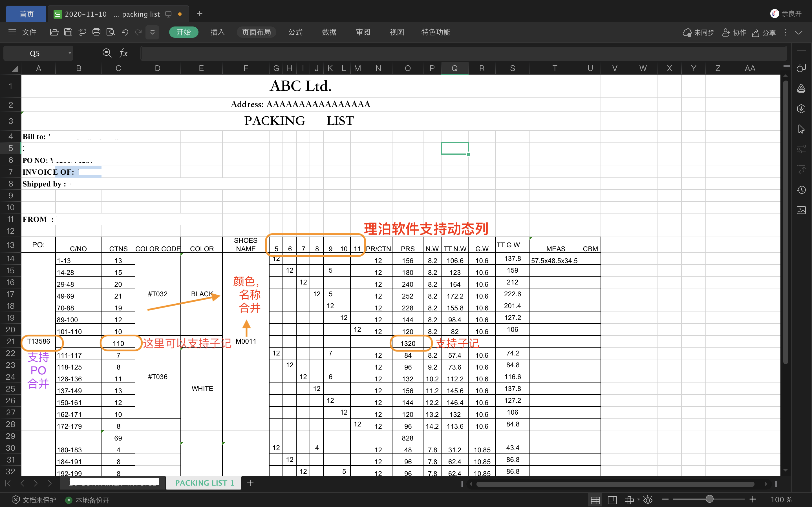The width and height of the screenshot is (812, 507).
Task: Open reading mode crosshair dropdown arrow
Action: coord(638,500)
